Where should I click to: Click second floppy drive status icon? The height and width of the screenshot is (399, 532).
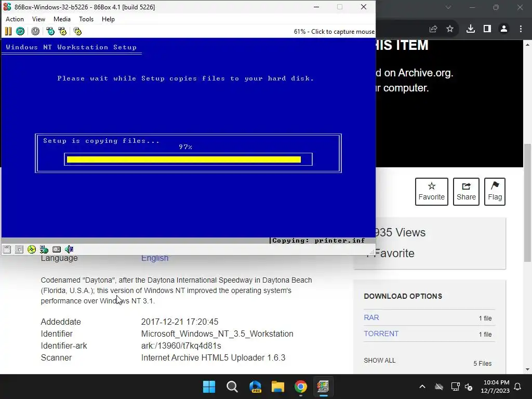coord(19,250)
